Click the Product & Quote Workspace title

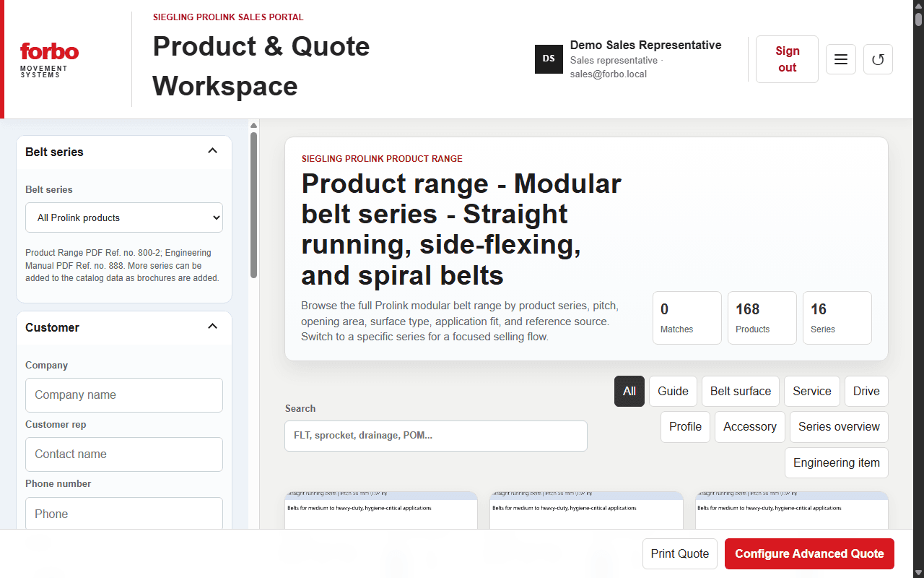[x=261, y=66]
